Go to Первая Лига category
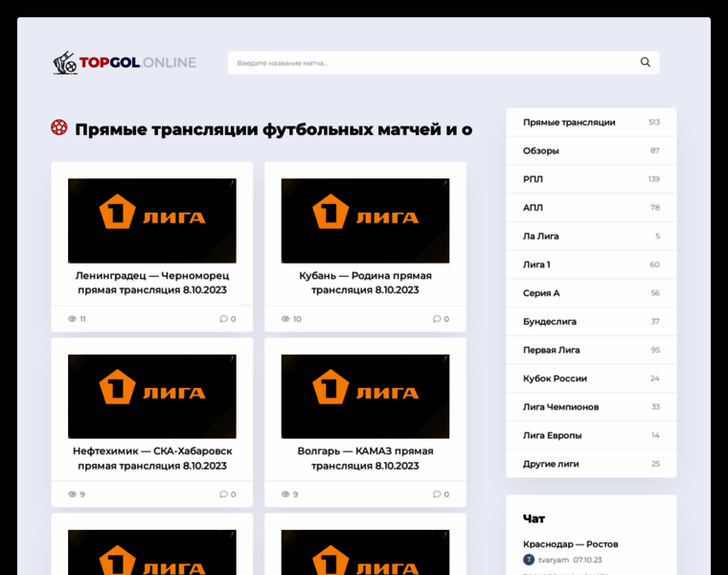Screen dimensions: 728x575 coord(591,350)
